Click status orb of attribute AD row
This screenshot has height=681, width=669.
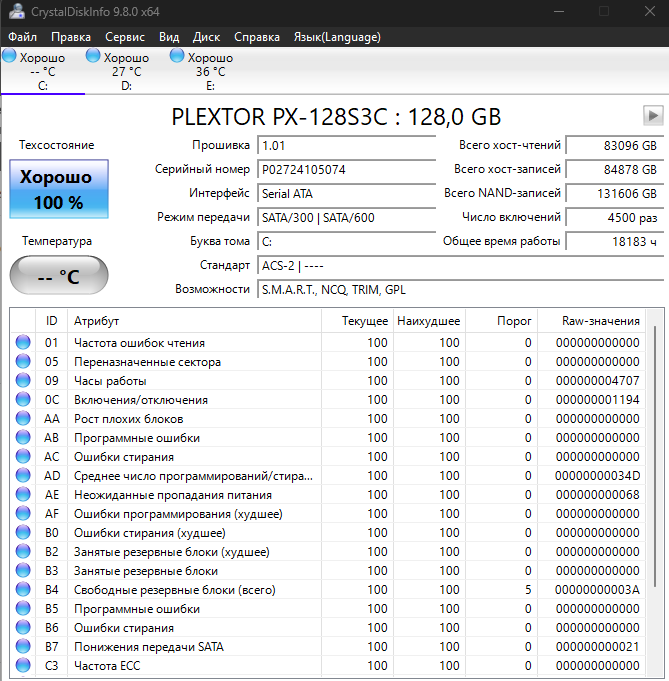23,475
